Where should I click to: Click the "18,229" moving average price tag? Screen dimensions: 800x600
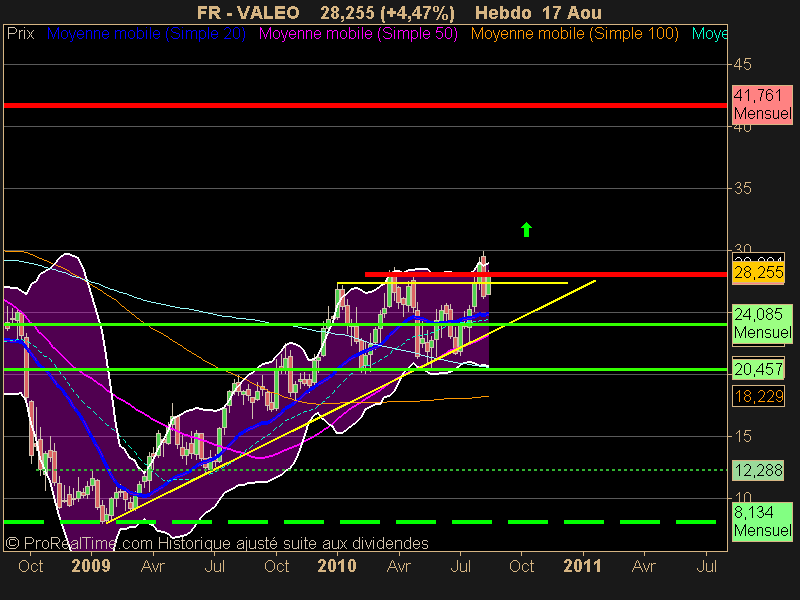click(x=758, y=396)
